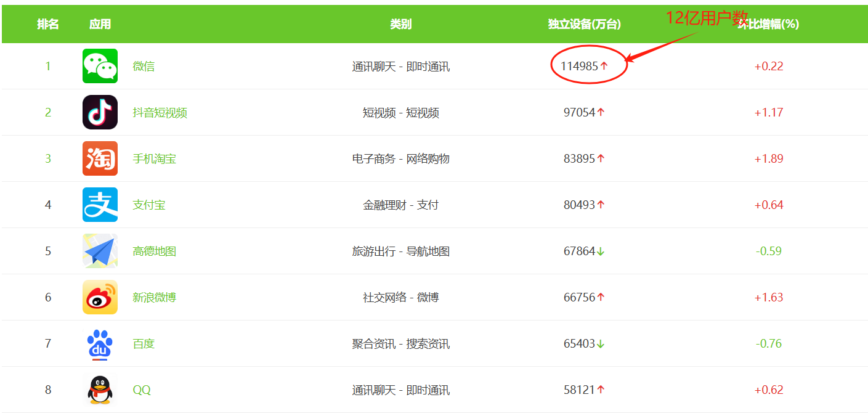Image resolution: width=868 pixels, height=413 pixels.
Task: Open the 支付宝 app link
Action: point(149,205)
